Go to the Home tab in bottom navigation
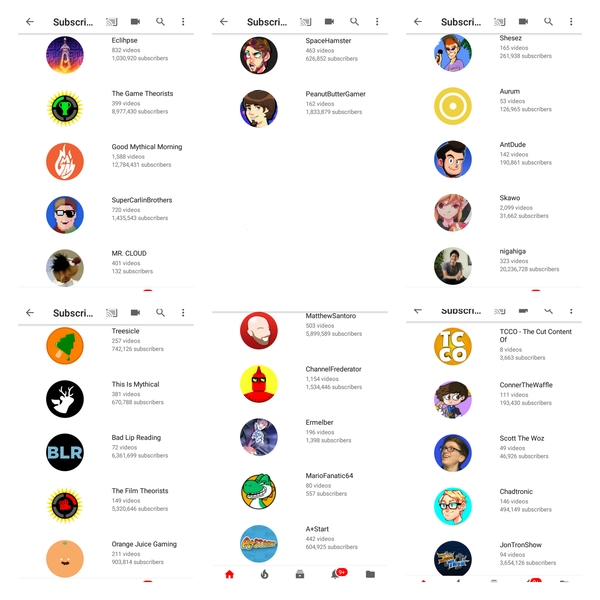Image resolution: width=600 pixels, height=600 pixels. (229, 574)
